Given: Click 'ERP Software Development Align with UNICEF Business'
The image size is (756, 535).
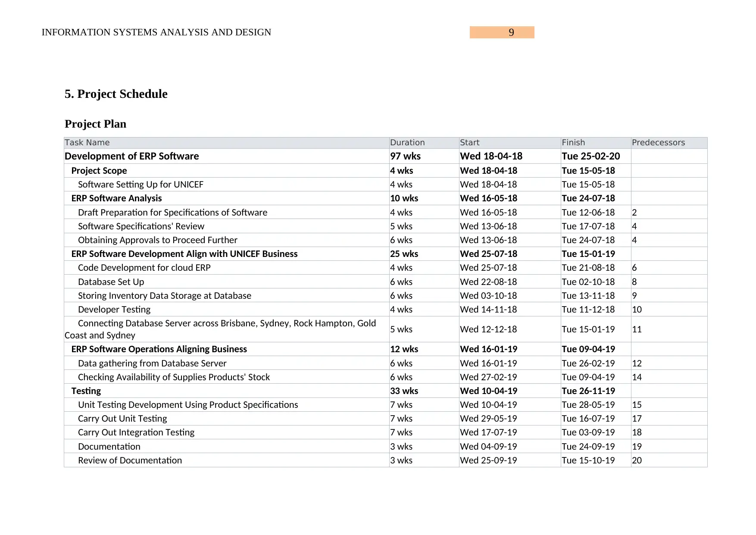Looking at the screenshot, I should pyautogui.click(x=184, y=254).
